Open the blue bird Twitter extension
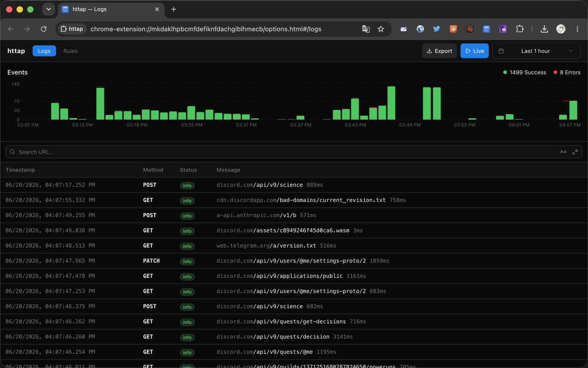The image size is (588, 368). click(x=437, y=29)
